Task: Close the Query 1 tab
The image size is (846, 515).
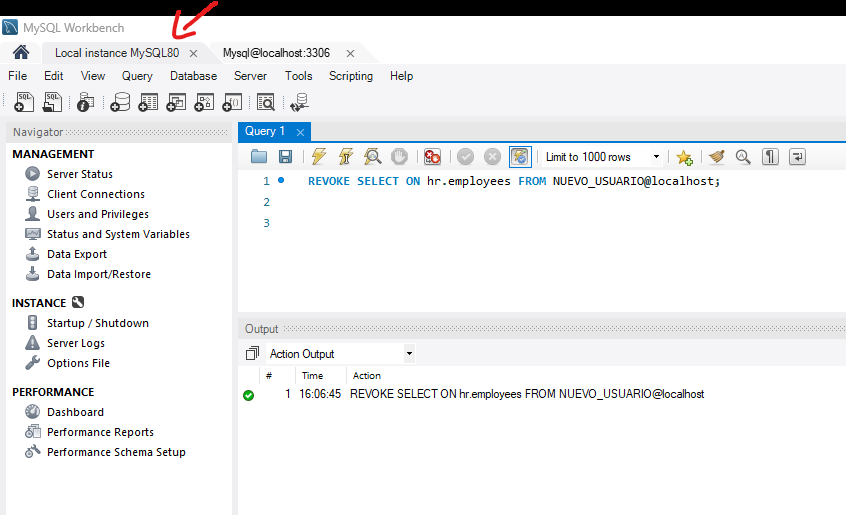Action: [301, 132]
